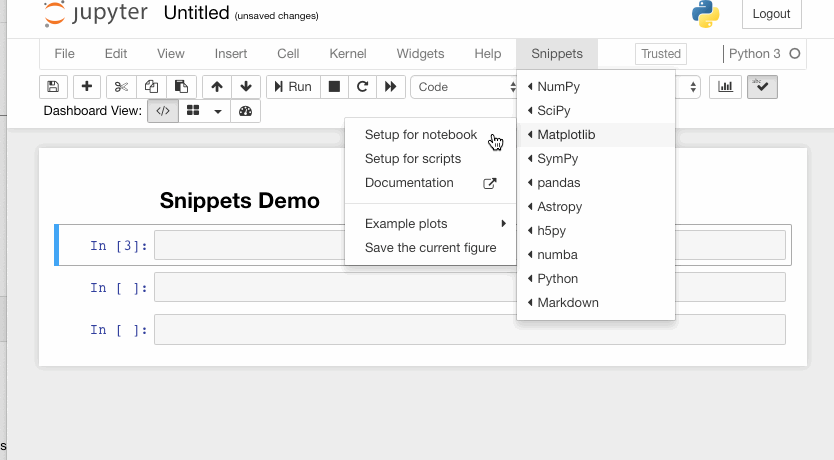
Task: Restart the kernel with circular arrow icon
Action: (363, 87)
